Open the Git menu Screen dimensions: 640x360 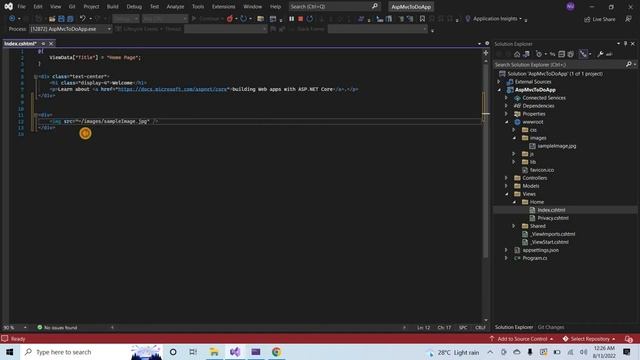pyautogui.click(x=72, y=7)
